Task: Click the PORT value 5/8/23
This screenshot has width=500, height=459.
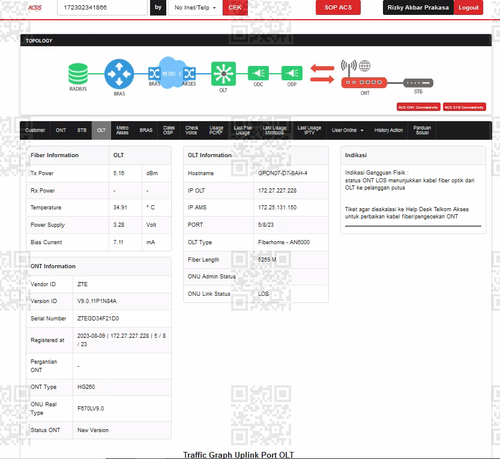Action: click(x=266, y=225)
